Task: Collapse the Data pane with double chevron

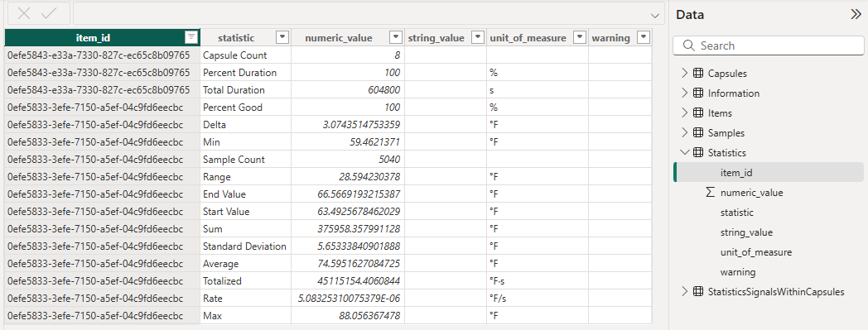Action: pyautogui.click(x=856, y=15)
